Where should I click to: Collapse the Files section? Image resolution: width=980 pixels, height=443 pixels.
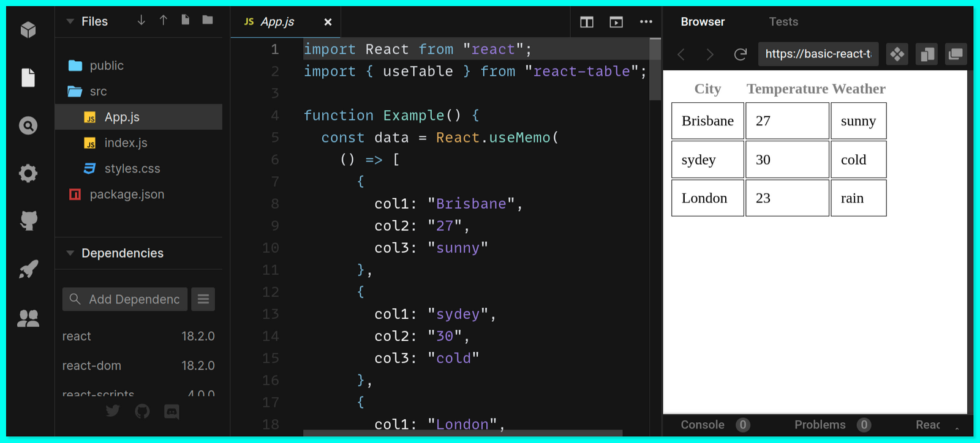[x=70, y=21]
